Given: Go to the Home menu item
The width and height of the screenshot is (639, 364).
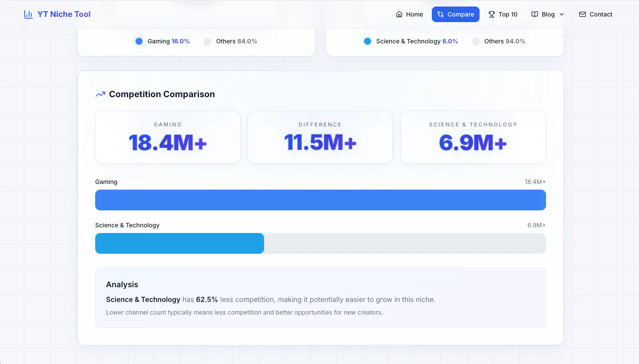Looking at the screenshot, I should pyautogui.click(x=410, y=14).
